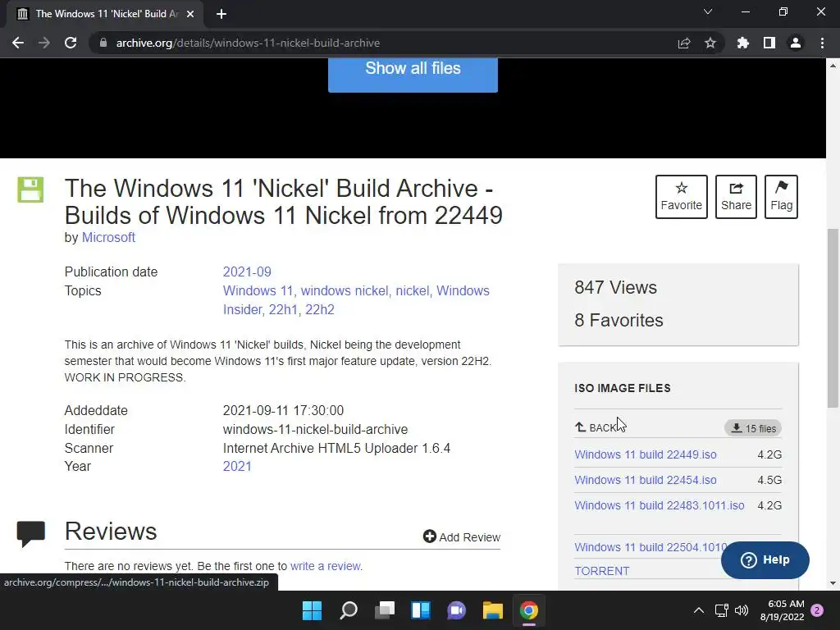The height and width of the screenshot is (630, 840).
Task: Click the Reviews speech bubble icon
Action: 30,533
